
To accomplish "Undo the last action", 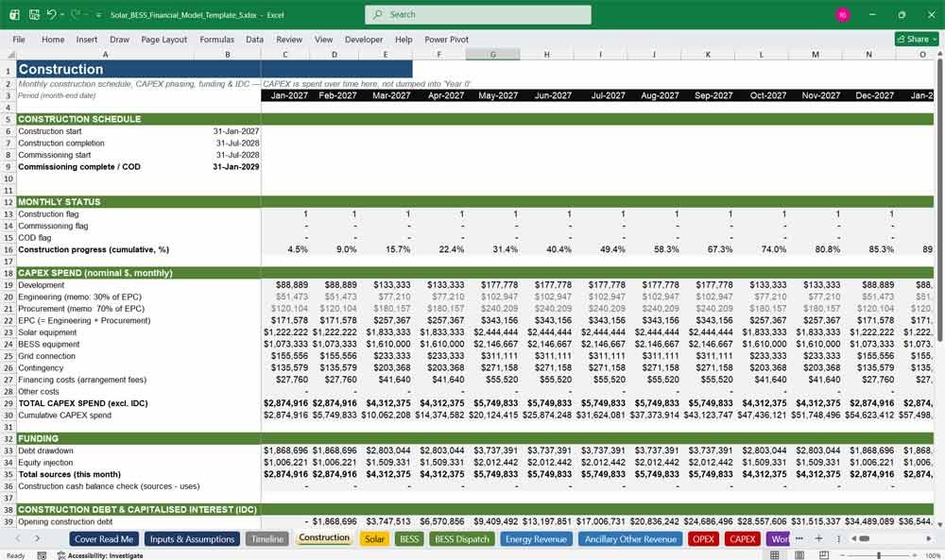I will tap(52, 14).
